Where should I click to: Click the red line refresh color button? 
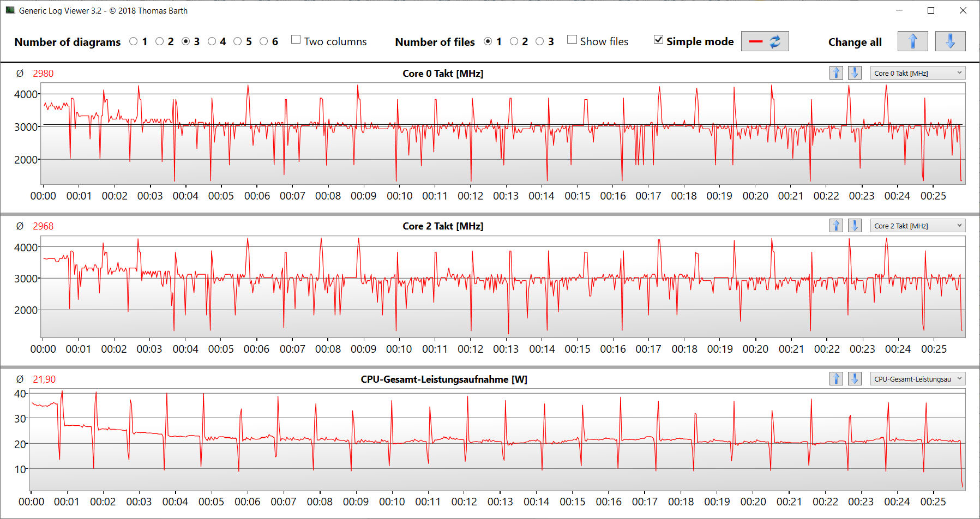765,41
